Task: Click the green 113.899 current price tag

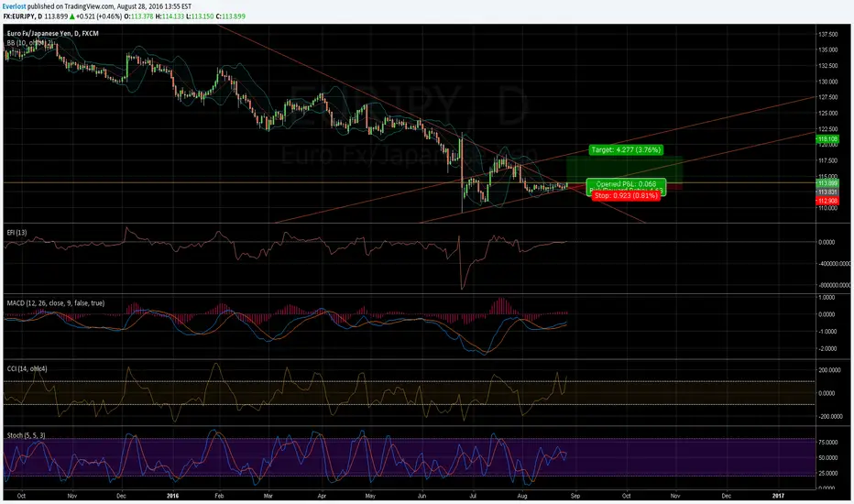Action: click(x=827, y=183)
